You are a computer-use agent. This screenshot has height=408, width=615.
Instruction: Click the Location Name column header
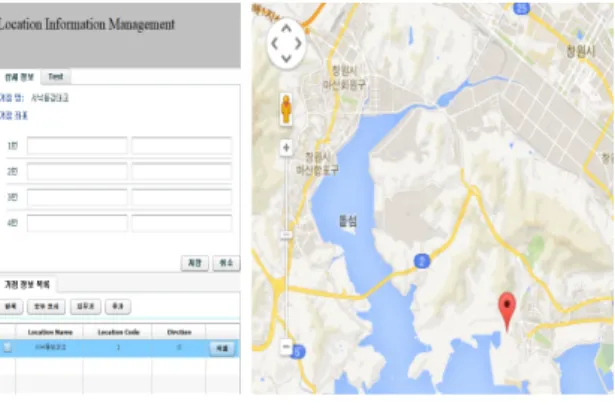coord(50,332)
